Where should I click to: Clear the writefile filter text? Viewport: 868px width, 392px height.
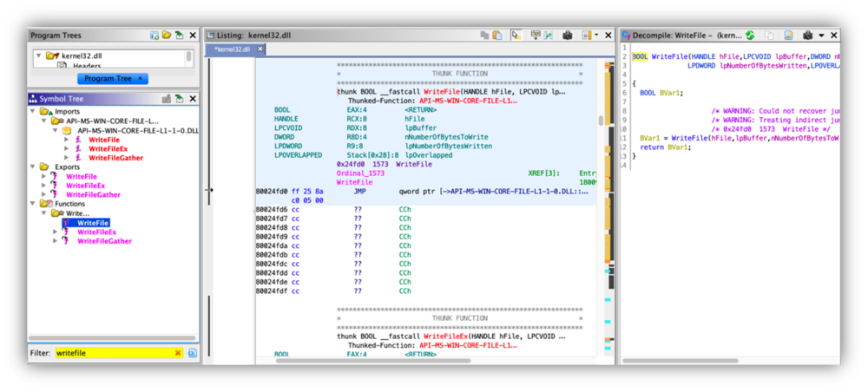click(x=178, y=353)
